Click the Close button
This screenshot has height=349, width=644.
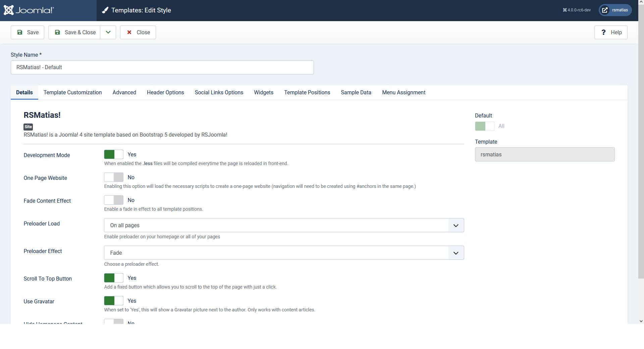(x=138, y=32)
